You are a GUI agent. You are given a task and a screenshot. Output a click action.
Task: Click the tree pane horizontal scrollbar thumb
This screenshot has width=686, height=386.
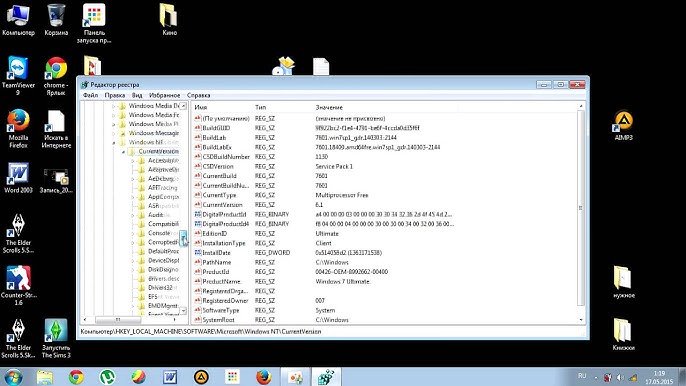pos(118,319)
